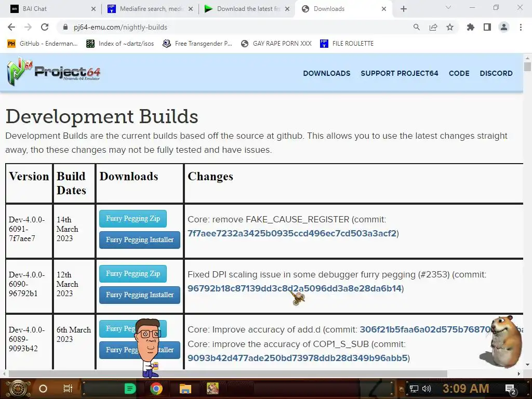532x399 pixels.
Task: Download the Zip for the 14th March 2023 build
Action: pos(132,219)
